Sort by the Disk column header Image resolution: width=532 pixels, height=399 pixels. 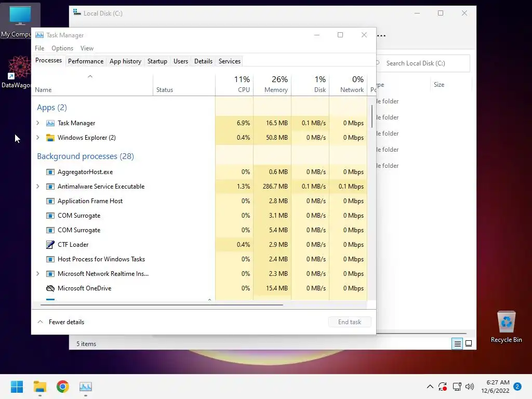point(311,85)
